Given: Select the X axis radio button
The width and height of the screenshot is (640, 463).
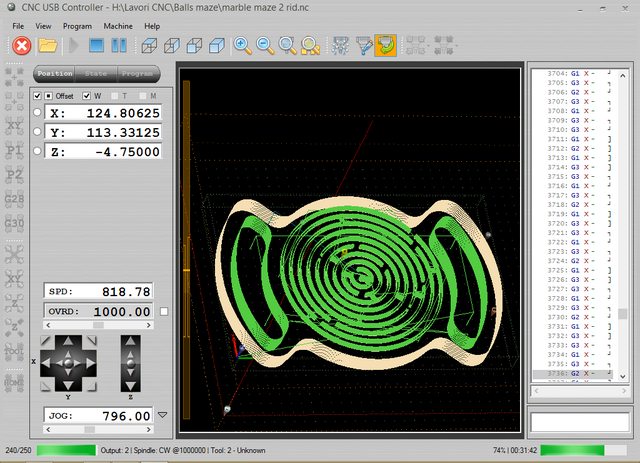Looking at the screenshot, I should click(38, 113).
